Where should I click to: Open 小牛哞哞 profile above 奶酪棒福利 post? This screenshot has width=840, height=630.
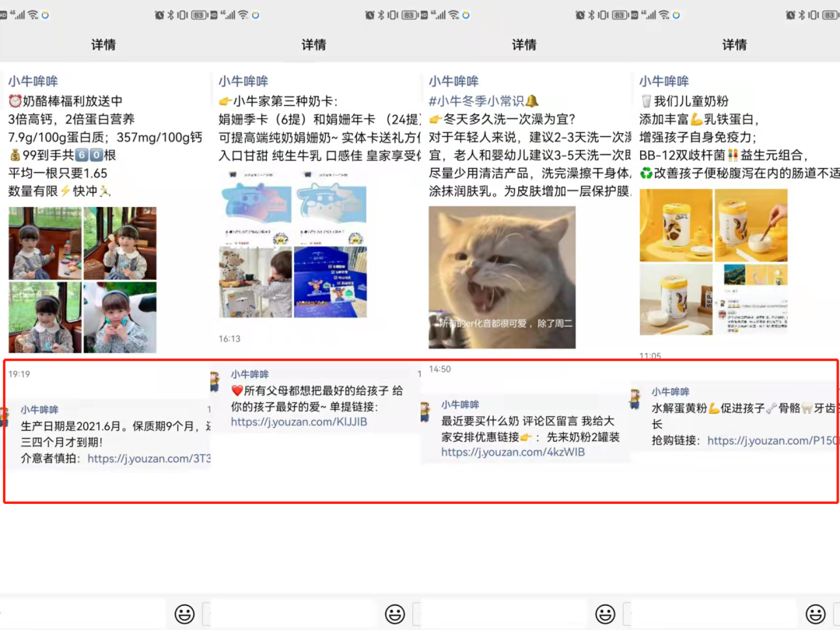pos(33,81)
